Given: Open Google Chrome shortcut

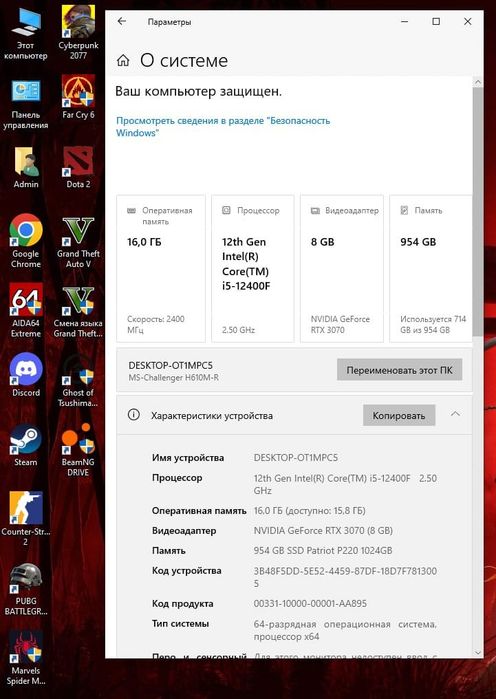Looking at the screenshot, I should (x=26, y=241).
